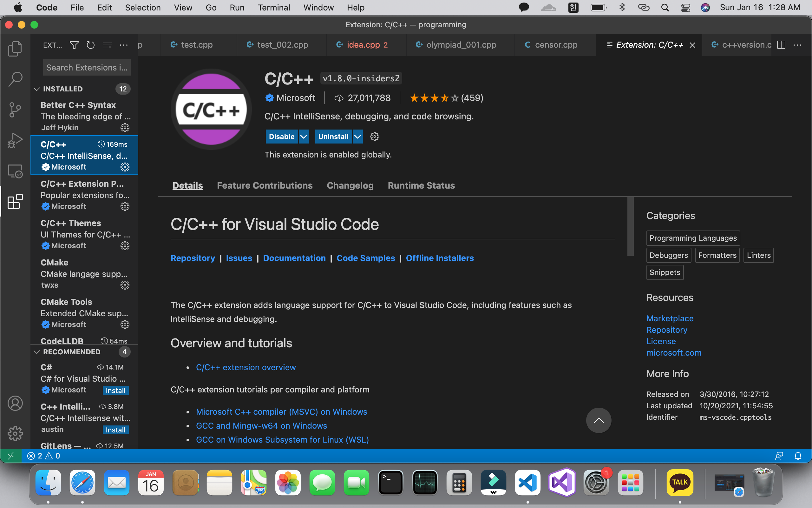Open the Selection menu
Viewport: 812px width, 508px height.
tap(143, 7)
